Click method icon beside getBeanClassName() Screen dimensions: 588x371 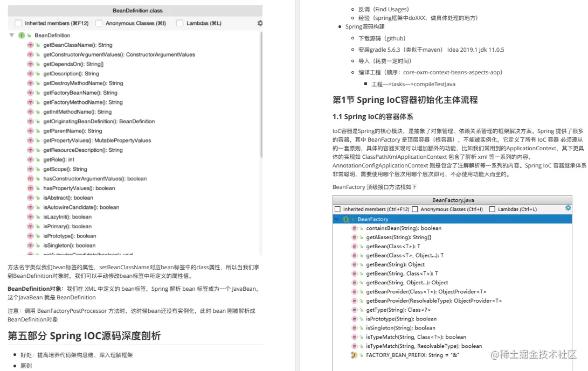pos(30,45)
